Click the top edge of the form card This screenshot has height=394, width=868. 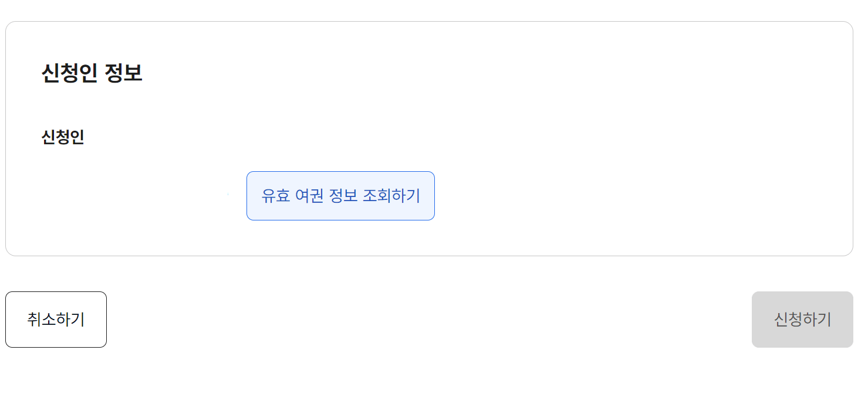(428, 22)
